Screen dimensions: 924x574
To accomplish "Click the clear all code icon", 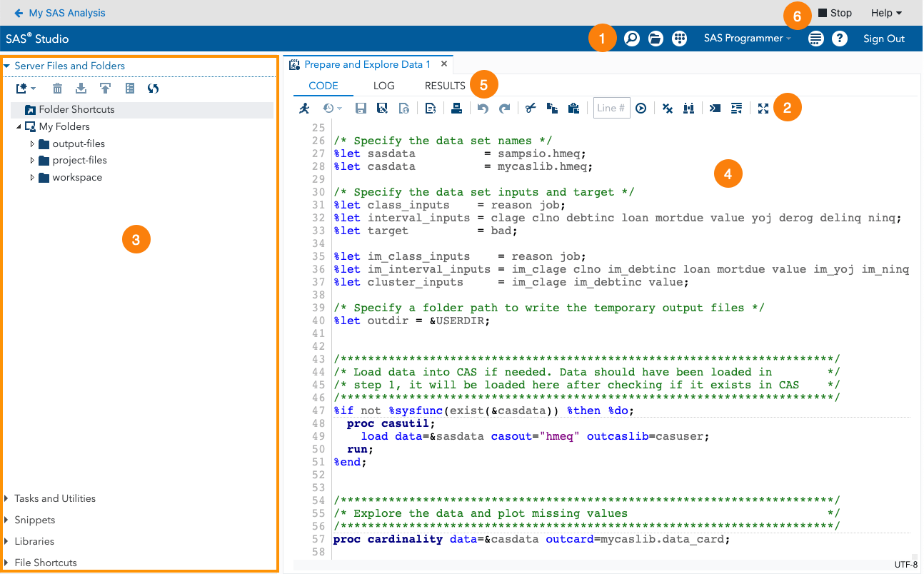I will (x=668, y=109).
